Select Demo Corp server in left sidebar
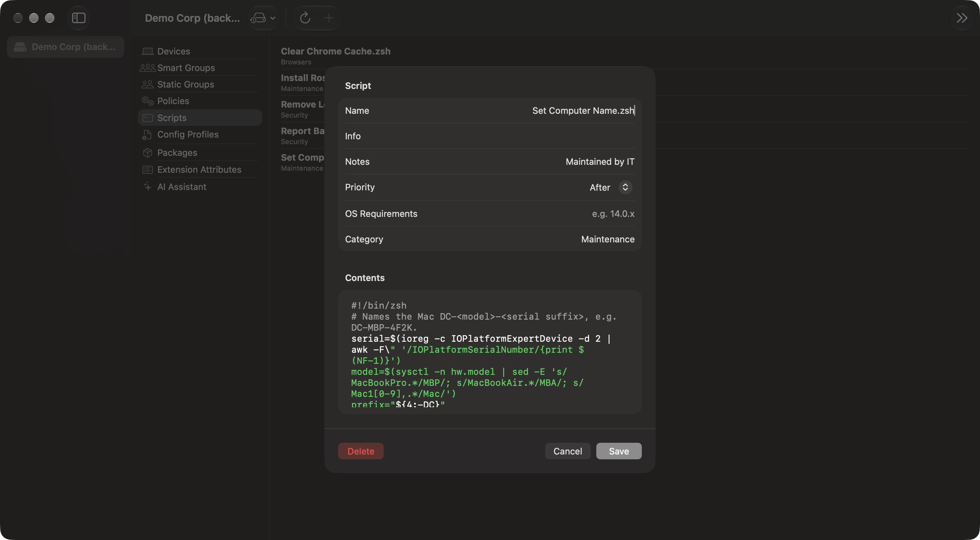Viewport: 980px width, 540px height. click(66, 47)
